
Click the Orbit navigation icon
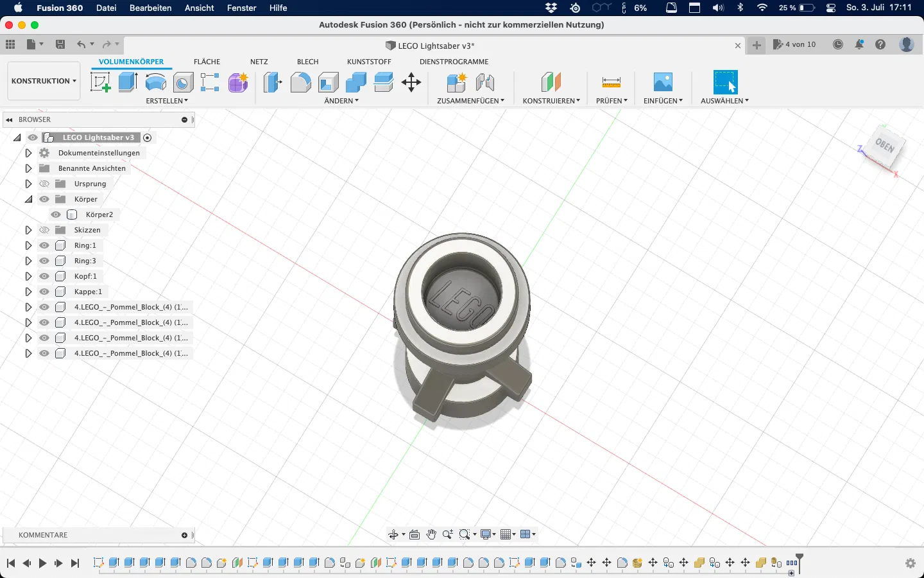point(393,534)
